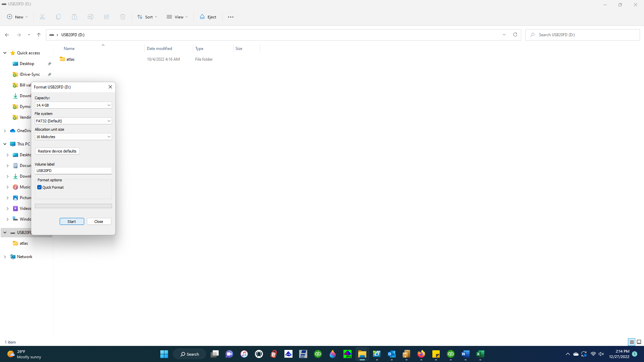
Task: Open Firefox from the taskbar
Action: pos(421,354)
